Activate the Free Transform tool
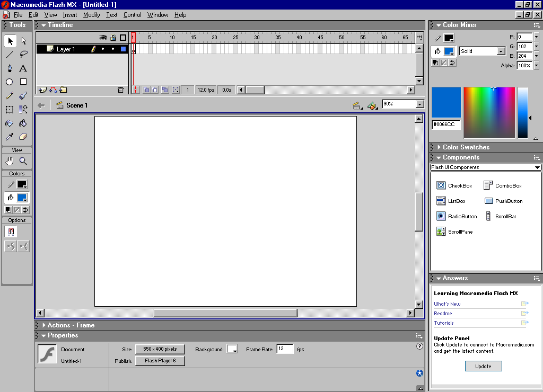 [x=10, y=110]
